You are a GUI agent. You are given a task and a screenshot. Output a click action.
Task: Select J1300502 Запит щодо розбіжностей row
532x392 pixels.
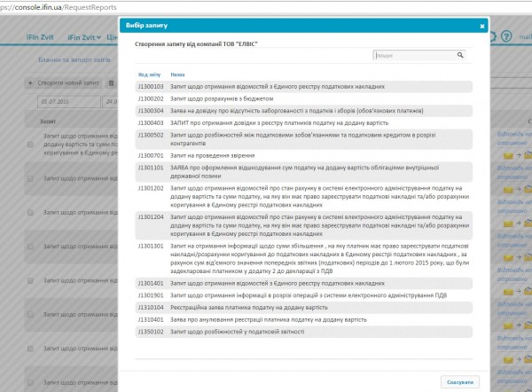point(303,139)
